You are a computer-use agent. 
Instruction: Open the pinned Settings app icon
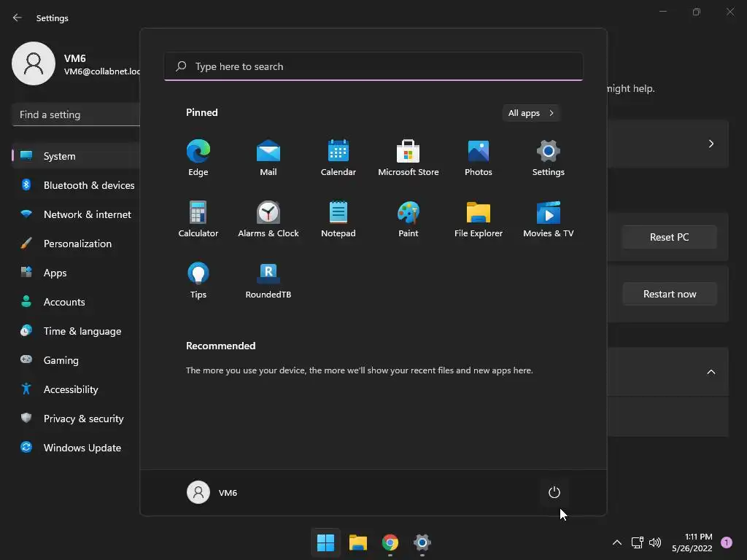[x=549, y=157]
